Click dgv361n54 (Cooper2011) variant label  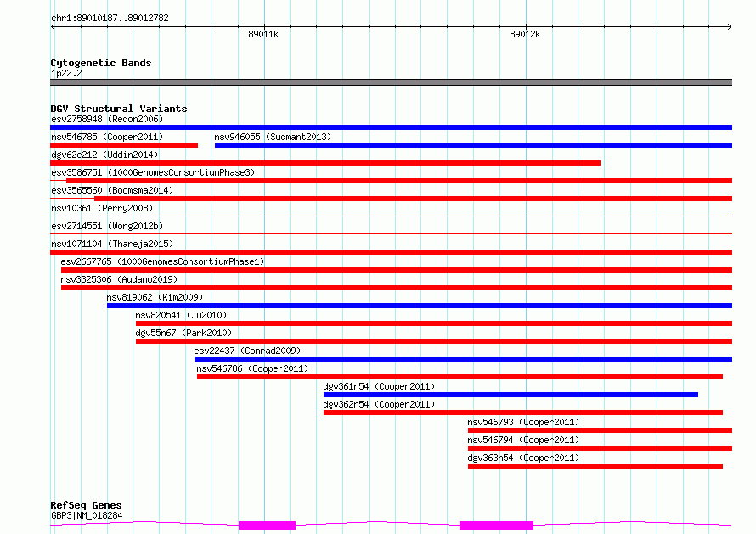click(x=379, y=386)
